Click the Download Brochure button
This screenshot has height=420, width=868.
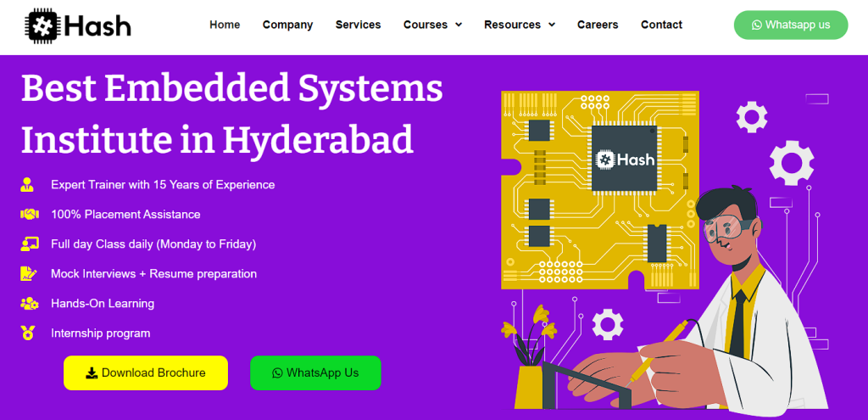[146, 372]
